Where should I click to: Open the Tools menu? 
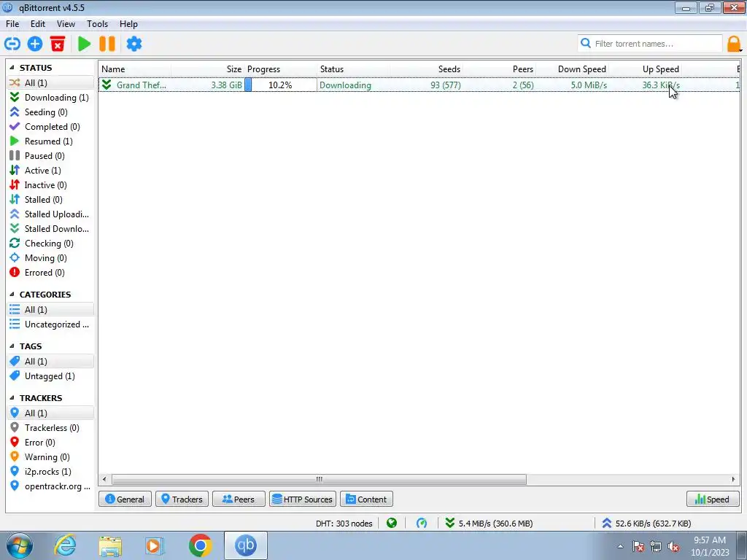[97, 24]
